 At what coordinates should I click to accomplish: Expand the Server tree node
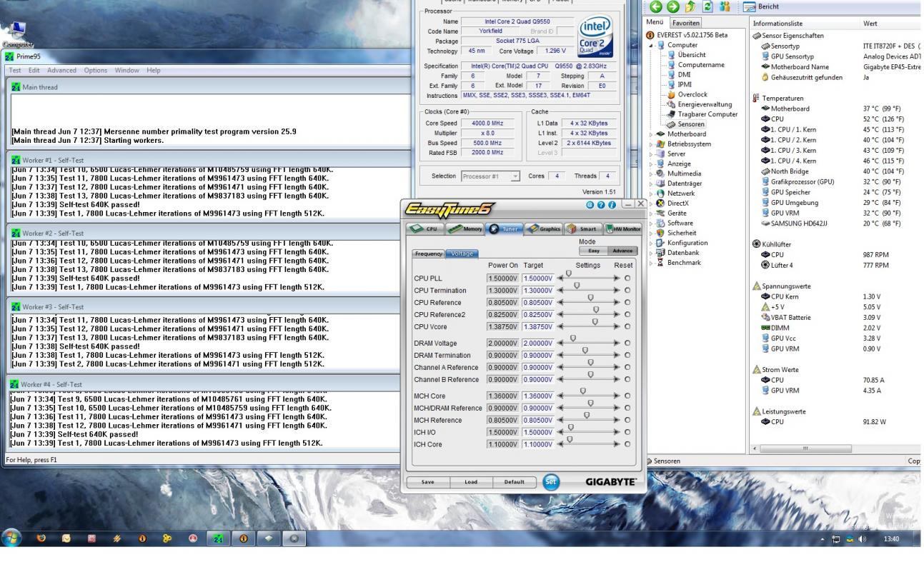650,154
